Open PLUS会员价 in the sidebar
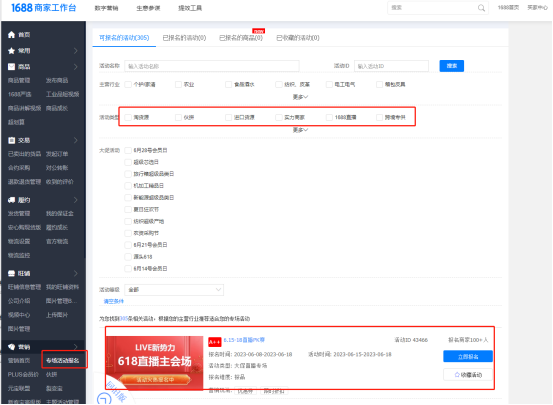The image size is (553, 405). coord(23,375)
